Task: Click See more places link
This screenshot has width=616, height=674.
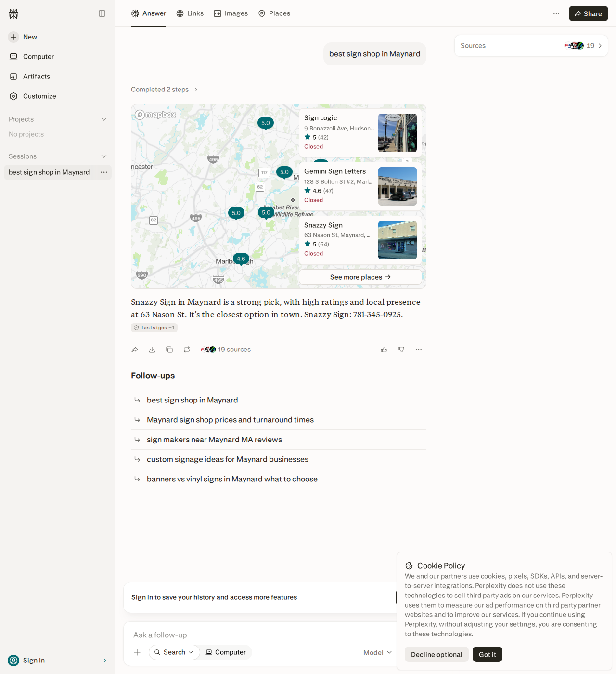Action: (360, 277)
